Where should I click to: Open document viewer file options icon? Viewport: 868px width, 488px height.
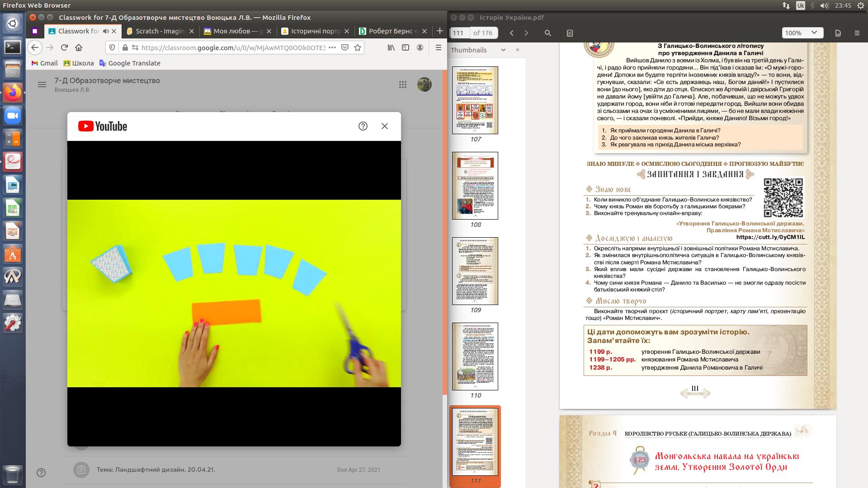(838, 33)
